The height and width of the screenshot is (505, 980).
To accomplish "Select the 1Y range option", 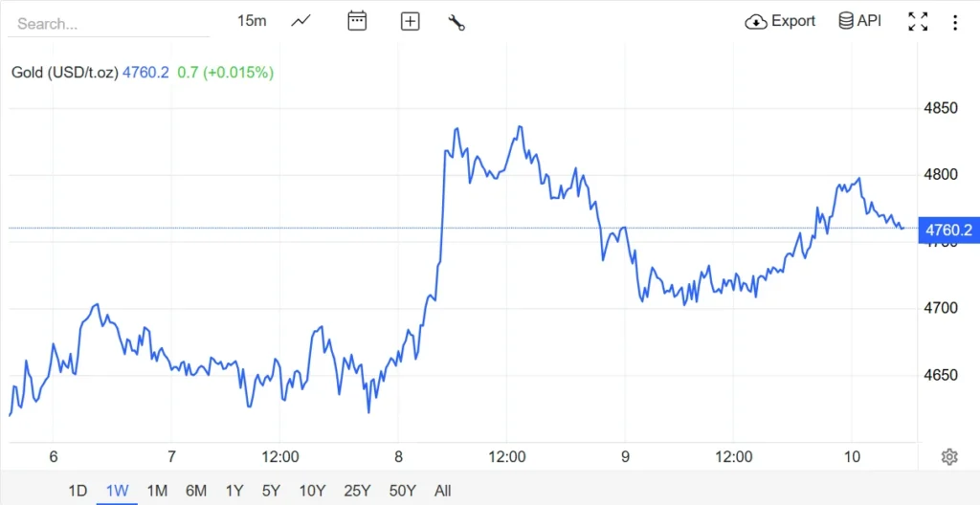I will click(x=234, y=491).
